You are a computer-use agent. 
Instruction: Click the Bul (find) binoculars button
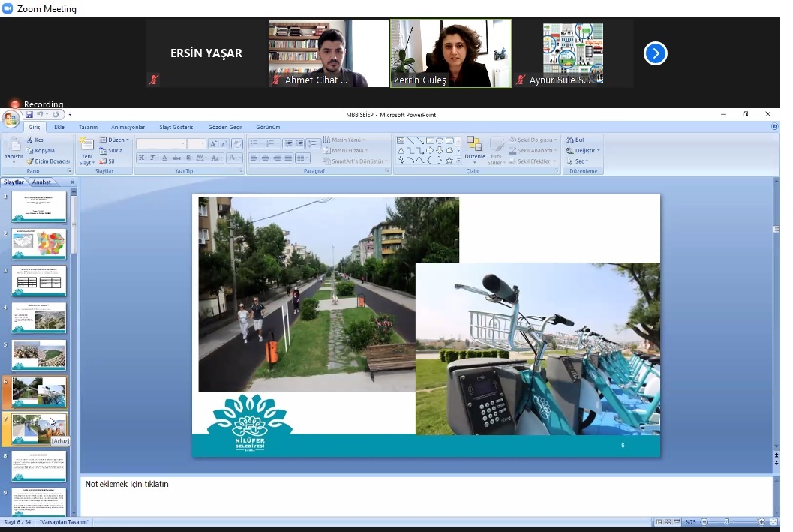tap(575, 140)
